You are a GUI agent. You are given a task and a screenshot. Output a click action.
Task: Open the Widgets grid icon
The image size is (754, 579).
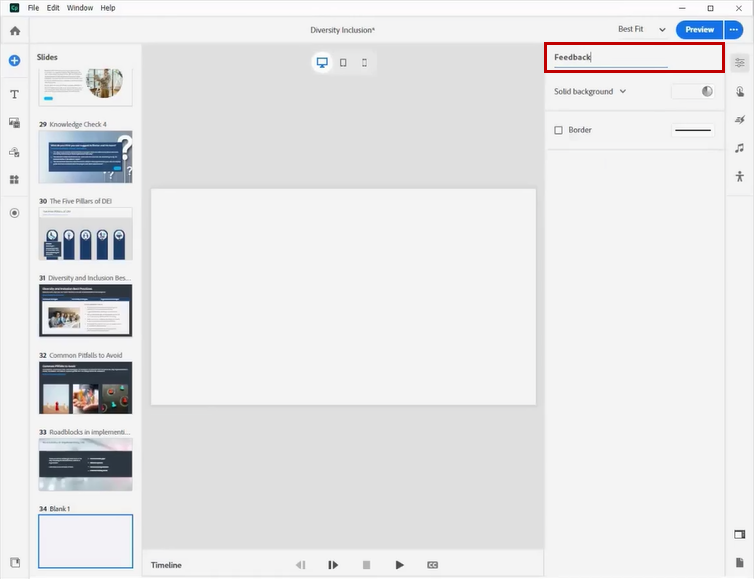tap(14, 180)
